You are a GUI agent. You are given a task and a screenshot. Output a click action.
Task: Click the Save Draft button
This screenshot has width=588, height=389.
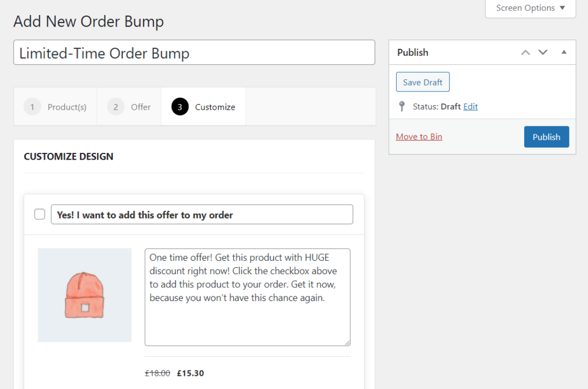pyautogui.click(x=423, y=82)
